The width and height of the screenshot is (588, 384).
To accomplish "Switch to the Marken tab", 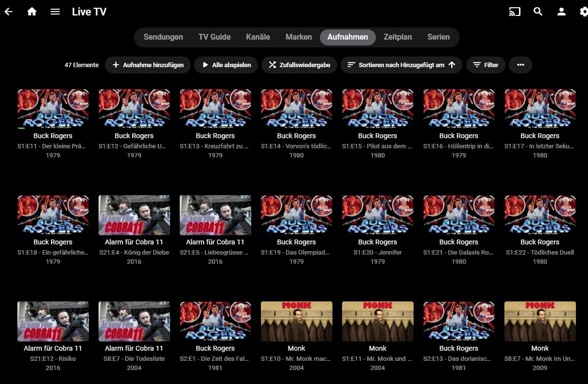I will click(x=299, y=37).
